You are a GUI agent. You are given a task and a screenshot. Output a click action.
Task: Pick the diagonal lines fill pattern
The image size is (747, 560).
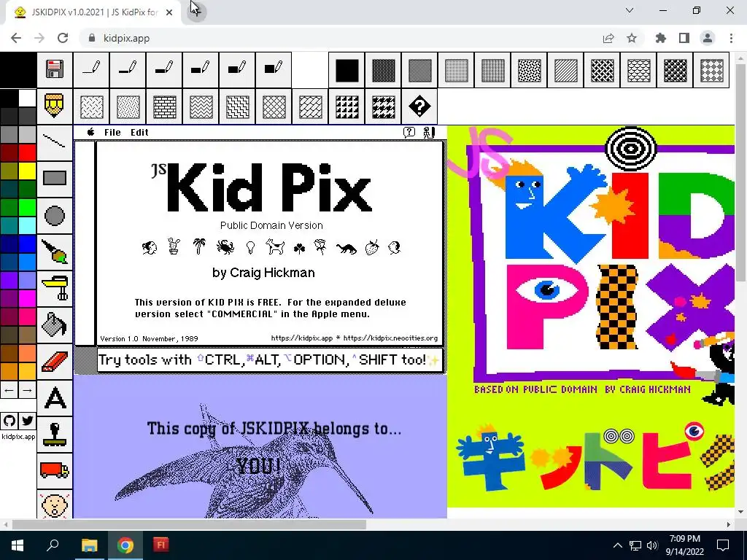click(x=566, y=71)
